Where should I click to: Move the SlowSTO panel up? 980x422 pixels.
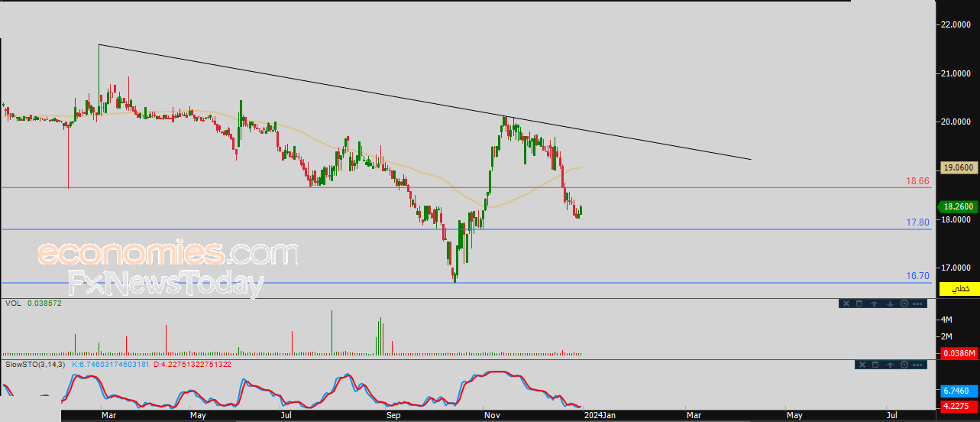click(x=890, y=364)
